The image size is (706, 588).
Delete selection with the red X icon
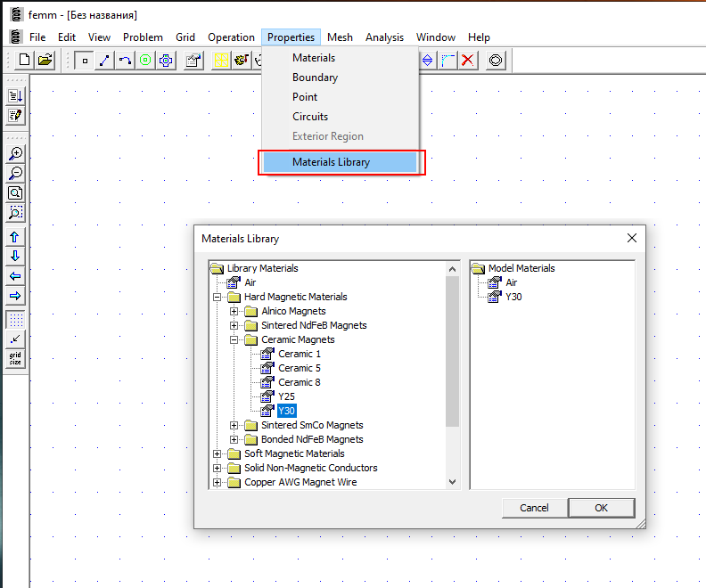(468, 61)
